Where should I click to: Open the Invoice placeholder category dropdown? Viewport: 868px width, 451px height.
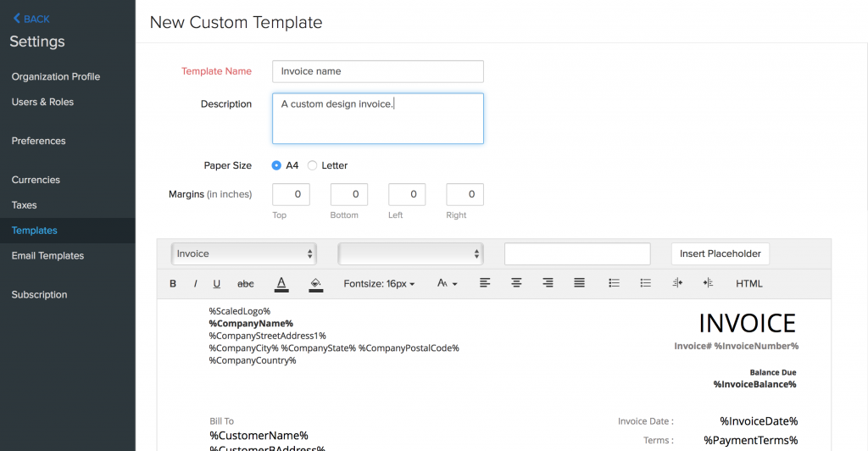243,253
